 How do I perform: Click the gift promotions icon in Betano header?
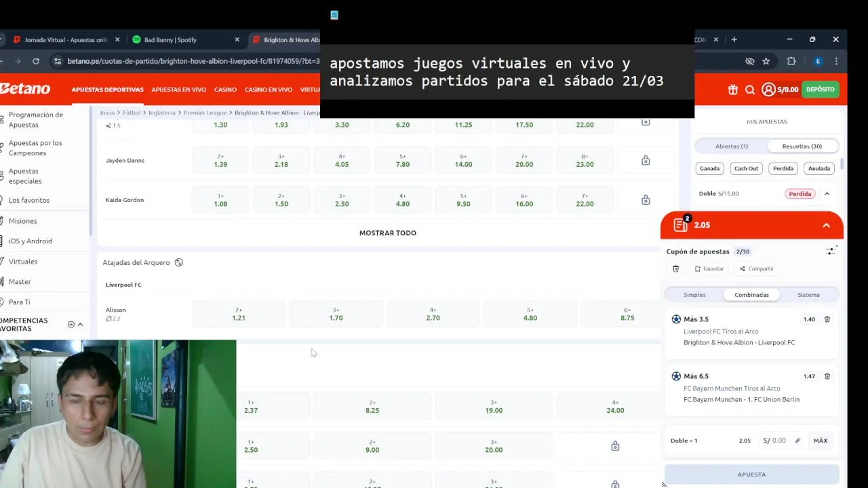[732, 89]
